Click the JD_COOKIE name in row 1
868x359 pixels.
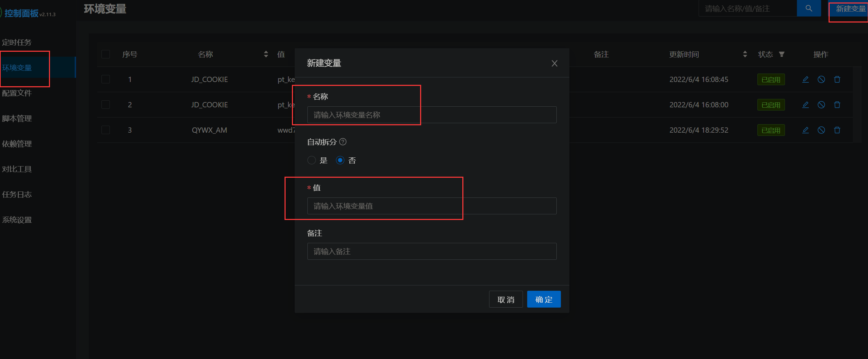(x=210, y=80)
